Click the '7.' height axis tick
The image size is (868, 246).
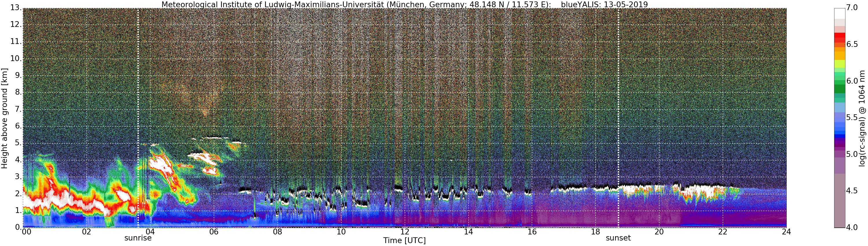pyautogui.click(x=18, y=109)
